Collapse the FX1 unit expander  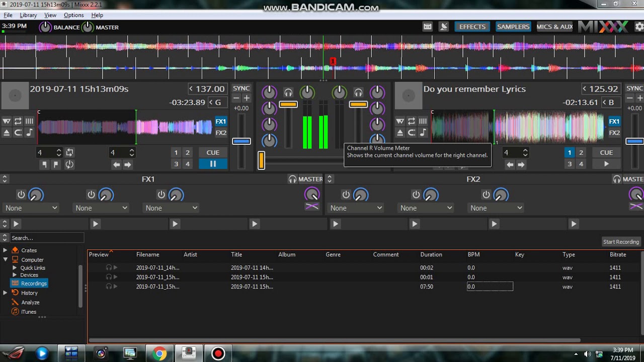(x=5, y=179)
